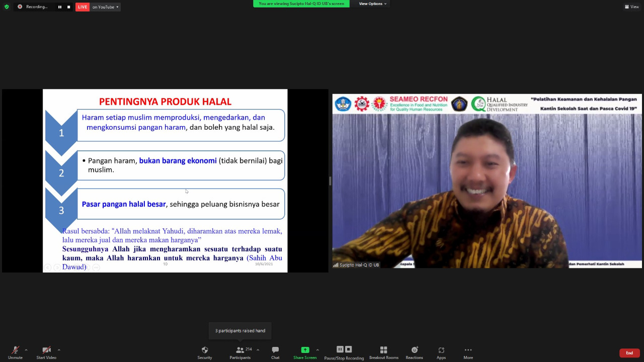
Task: Open the Security options
Action: [204, 352]
